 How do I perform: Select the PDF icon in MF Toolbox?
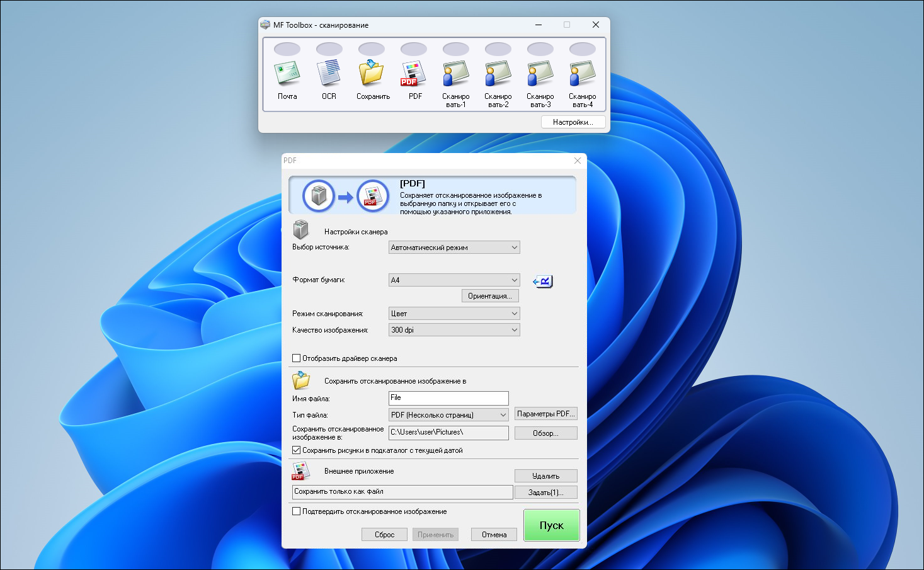(414, 74)
